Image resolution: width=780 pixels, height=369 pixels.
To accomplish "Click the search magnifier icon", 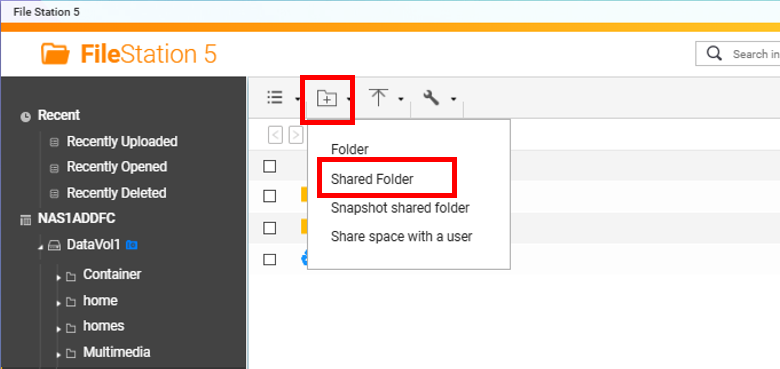I will pos(714,53).
